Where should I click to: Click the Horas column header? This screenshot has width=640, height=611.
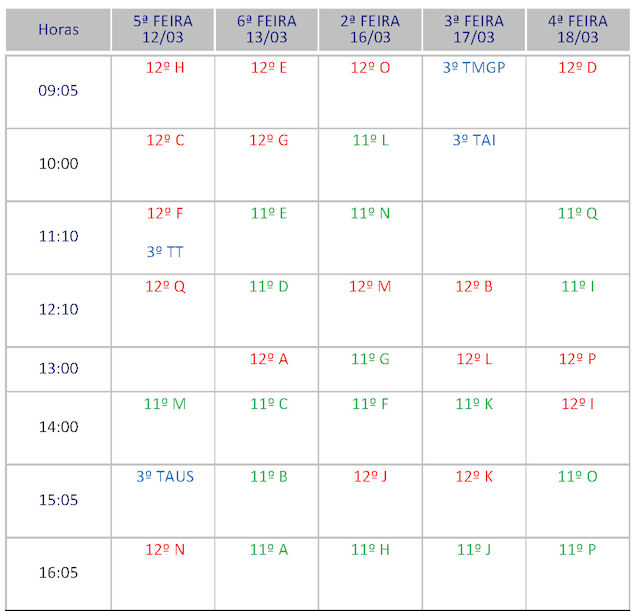tap(58, 29)
